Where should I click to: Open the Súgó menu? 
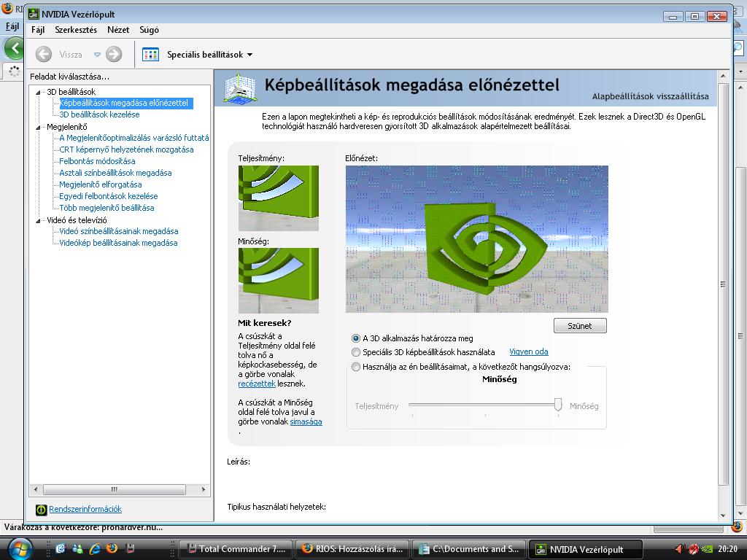coord(149,30)
